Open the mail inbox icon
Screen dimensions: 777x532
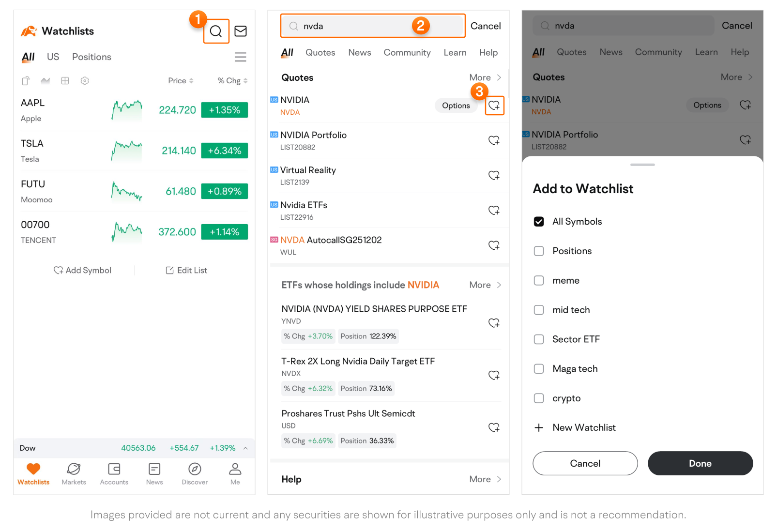click(x=241, y=31)
